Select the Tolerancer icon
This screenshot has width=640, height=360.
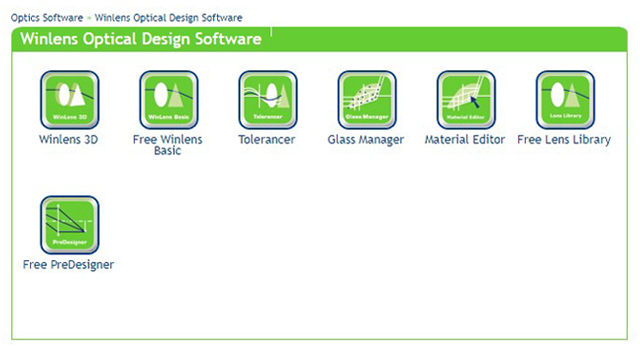(x=268, y=100)
